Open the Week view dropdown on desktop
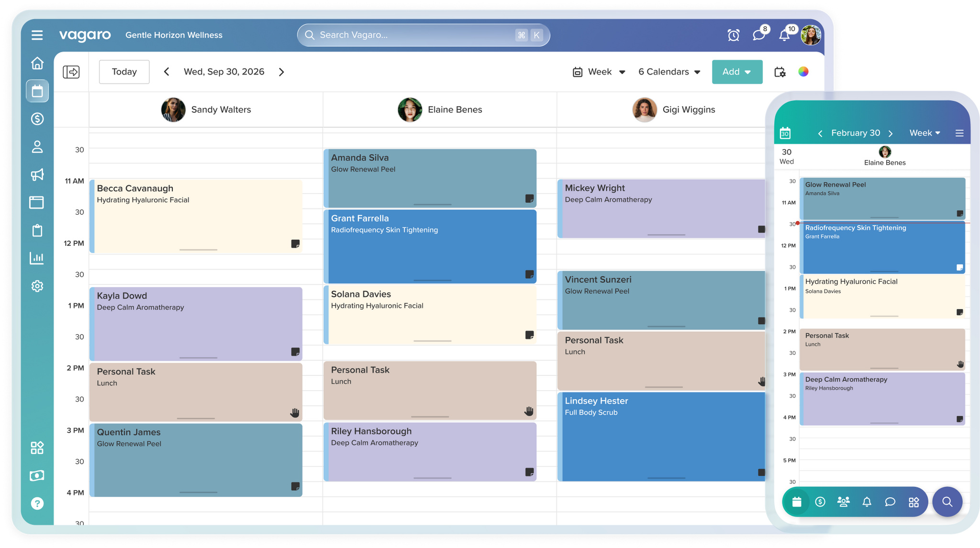 click(x=599, y=72)
